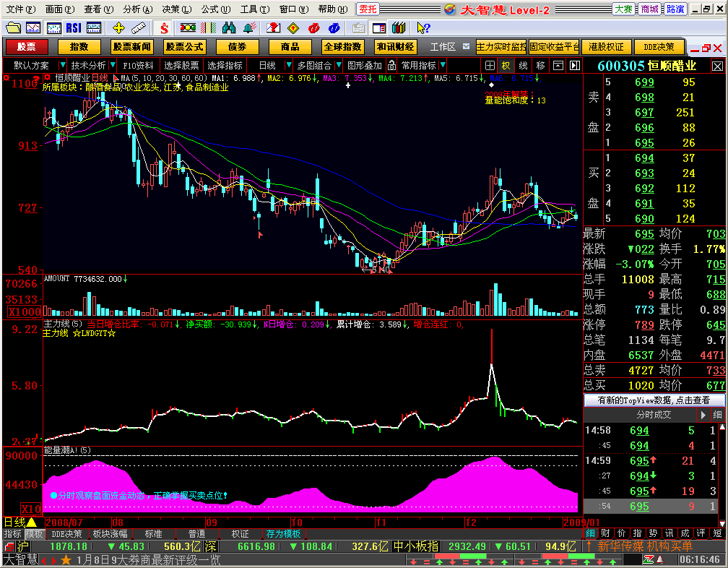This screenshot has height=568, width=728.
Task: Expand the 工作区 dropdown arrow
Action: point(466,46)
